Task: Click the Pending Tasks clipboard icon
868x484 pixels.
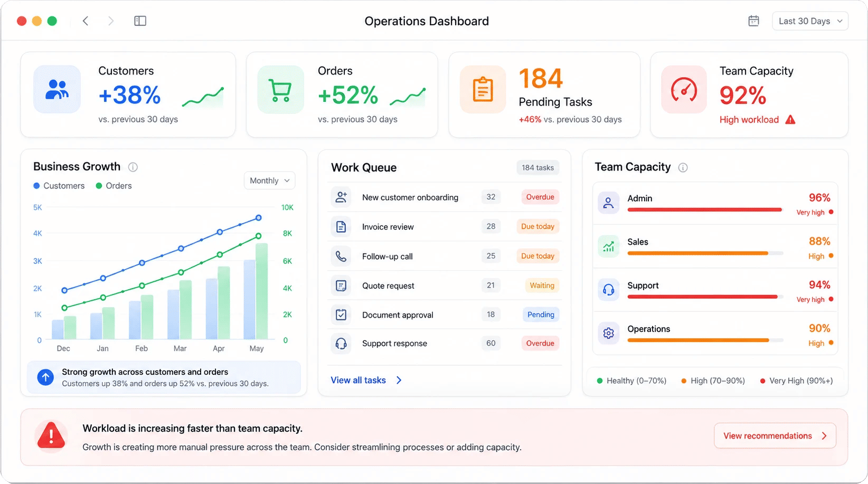Action: coord(483,89)
